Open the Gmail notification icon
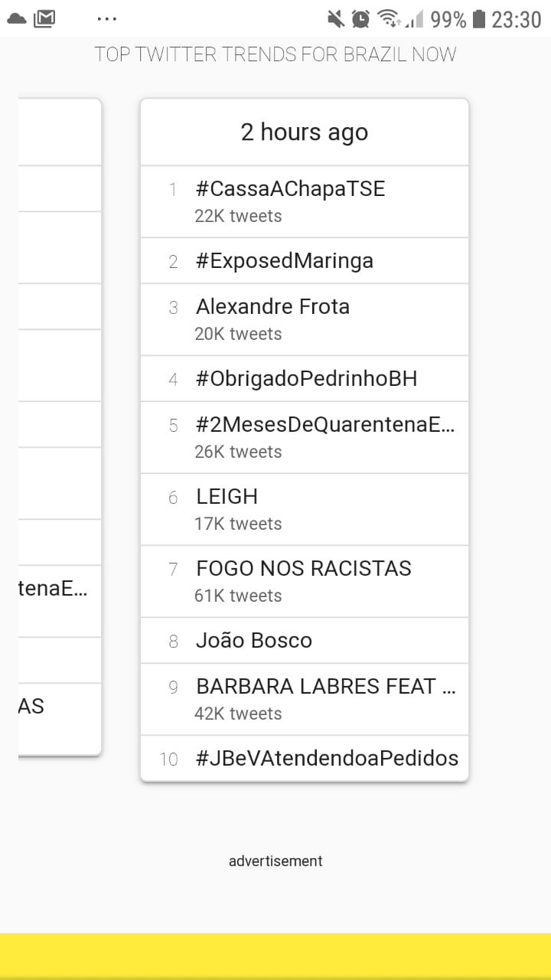This screenshot has height=980, width=551. pos(44,18)
